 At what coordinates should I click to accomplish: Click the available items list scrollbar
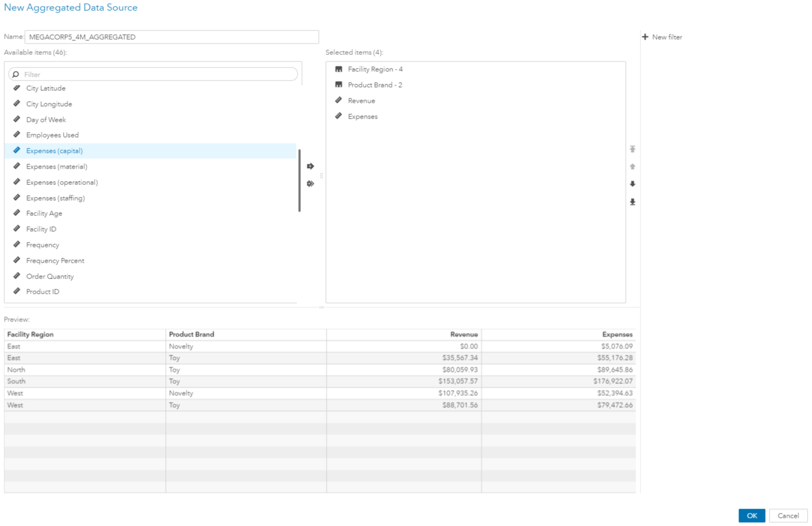click(300, 180)
